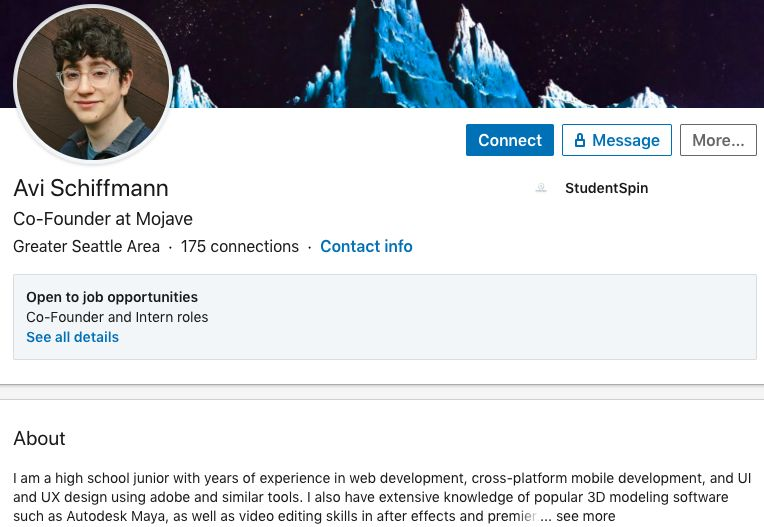This screenshot has width=764, height=527.
Task: Click the About section heading
Action: [x=39, y=438]
